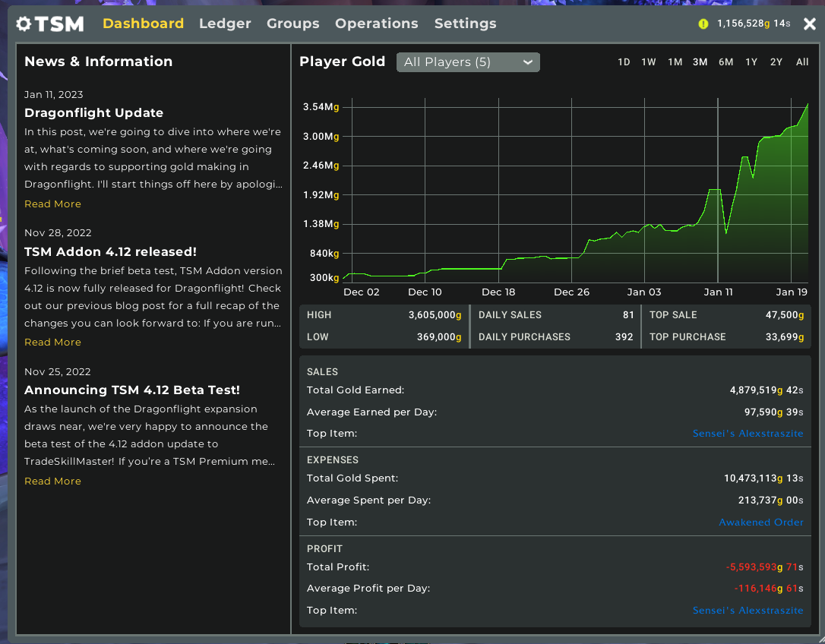This screenshot has width=825, height=644.
Task: Close the TSM window
Action: [810, 24]
